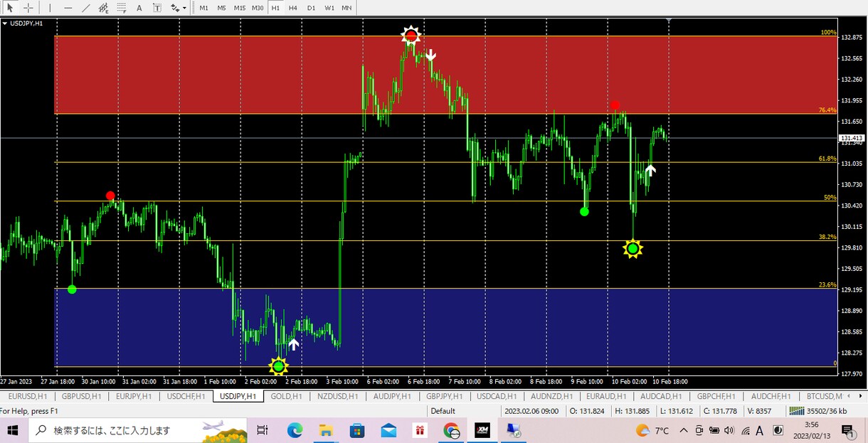This screenshot has height=443, width=868.
Task: Activate the crosshair tool
Action: coord(28,8)
